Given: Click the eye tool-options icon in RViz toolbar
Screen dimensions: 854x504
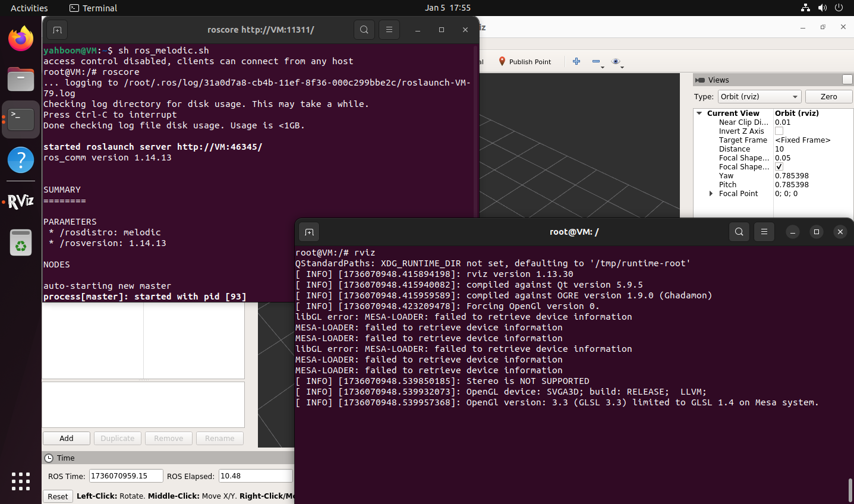Looking at the screenshot, I should (x=616, y=61).
